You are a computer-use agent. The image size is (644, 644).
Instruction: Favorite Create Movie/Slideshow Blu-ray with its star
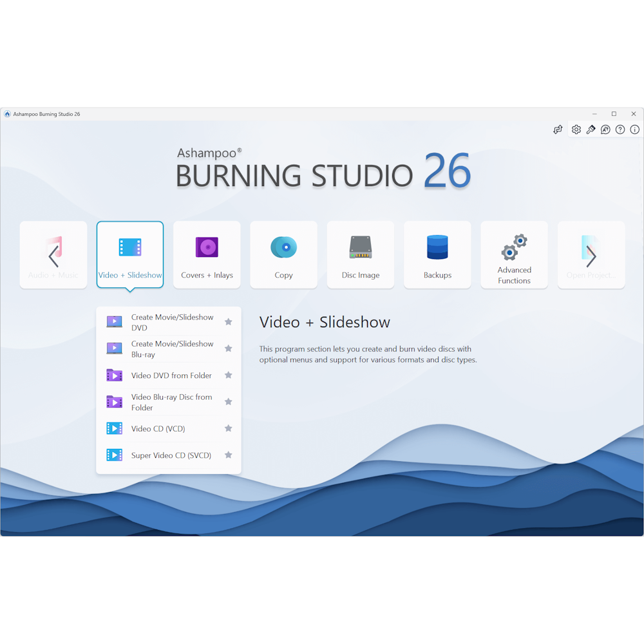(x=229, y=348)
